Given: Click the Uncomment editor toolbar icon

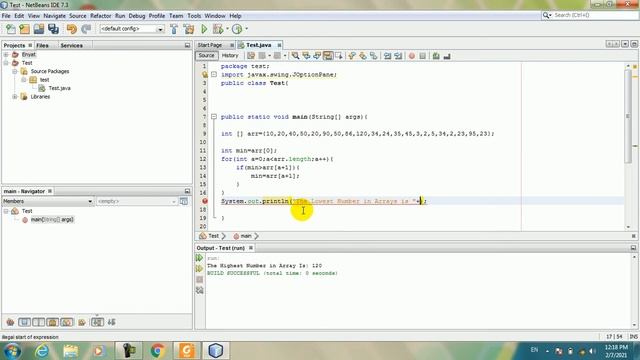Looking at the screenshot, I should point(447,56).
